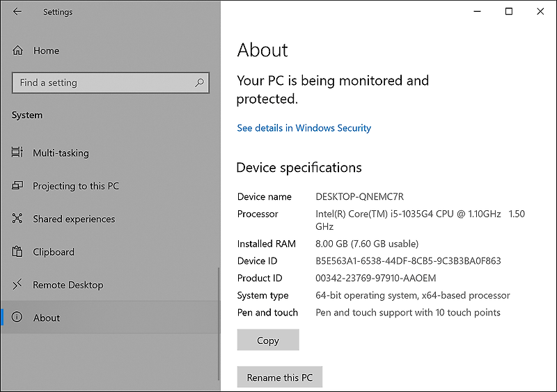Screen dimensions: 557x392
Task: Click the Rename this PC button
Action: click(279, 377)
